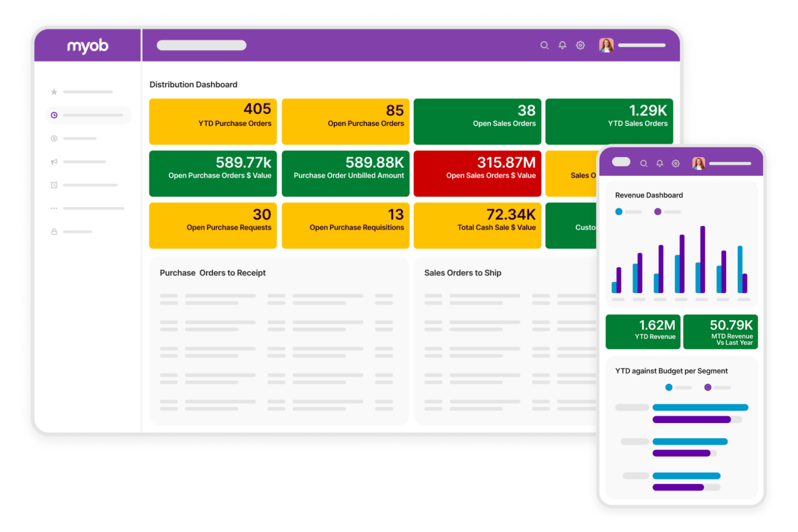Open the dollar sign finance section in sidebar
Viewport: 798px width, 532px height.
(x=54, y=138)
